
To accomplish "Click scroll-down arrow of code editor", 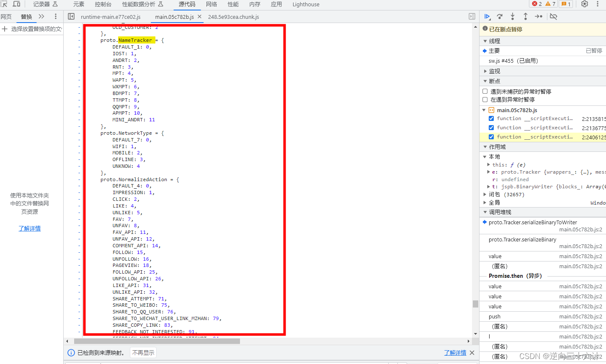I will coord(475,333).
